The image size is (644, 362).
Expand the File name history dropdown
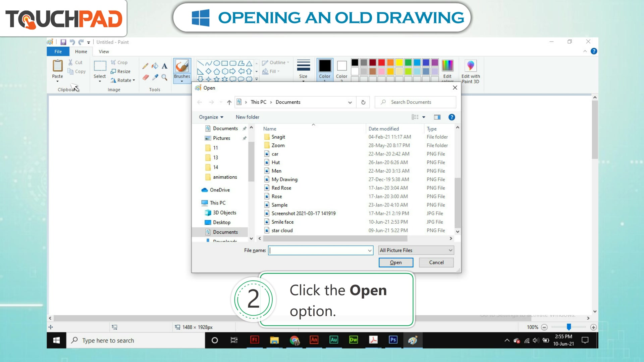pyautogui.click(x=370, y=250)
